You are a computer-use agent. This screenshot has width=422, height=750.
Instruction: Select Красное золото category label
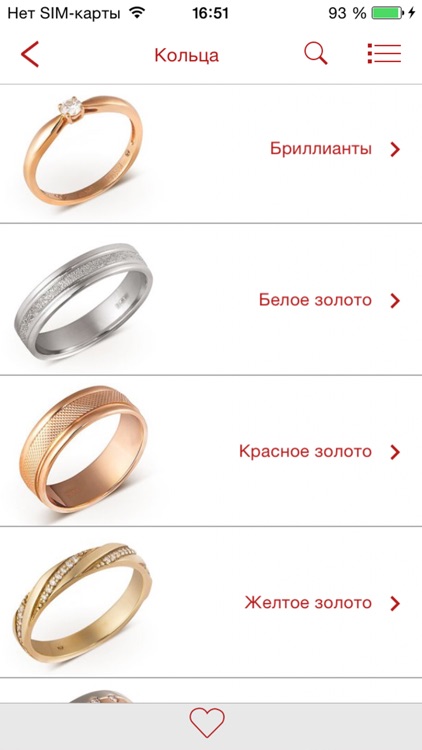click(305, 452)
